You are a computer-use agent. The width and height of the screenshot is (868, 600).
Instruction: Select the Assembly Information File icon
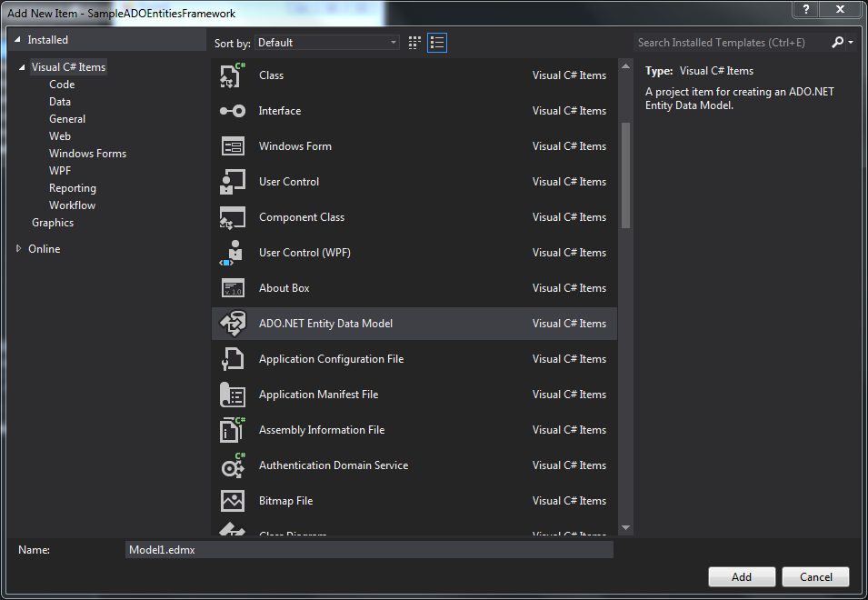[x=233, y=429]
